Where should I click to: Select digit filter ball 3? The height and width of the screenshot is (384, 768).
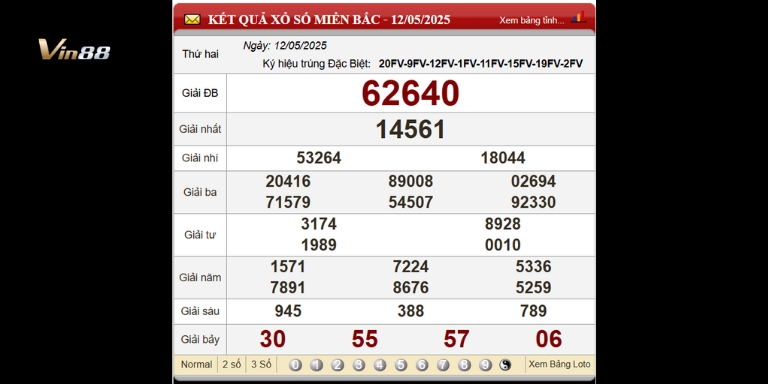359,365
